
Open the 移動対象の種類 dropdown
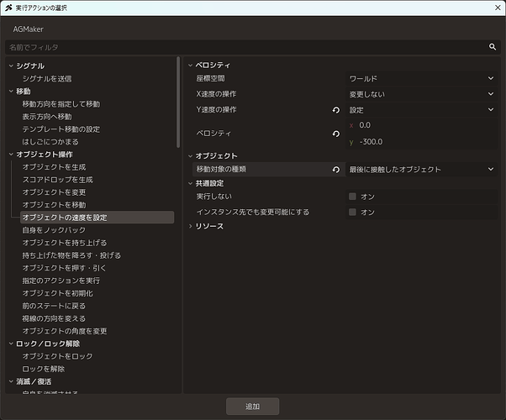421,170
